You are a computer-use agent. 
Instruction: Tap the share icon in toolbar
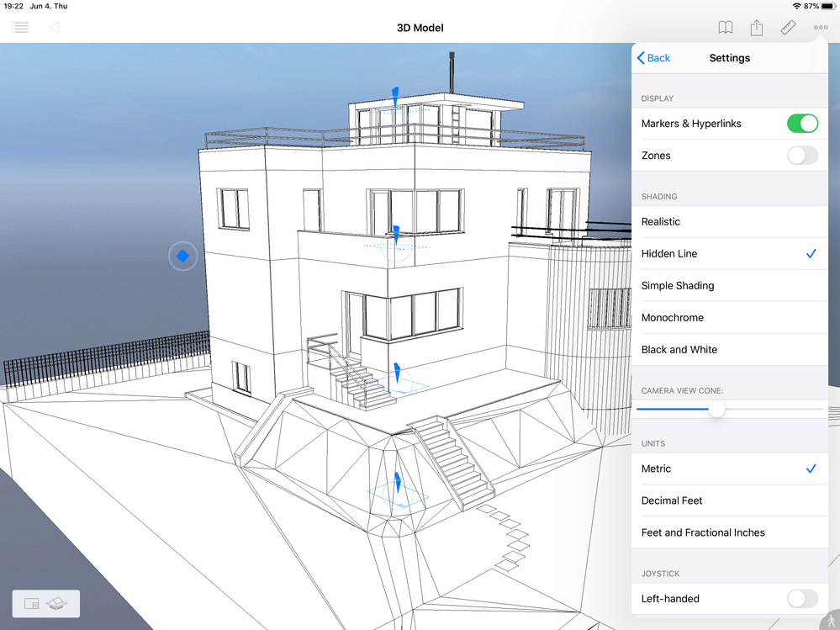(x=757, y=27)
